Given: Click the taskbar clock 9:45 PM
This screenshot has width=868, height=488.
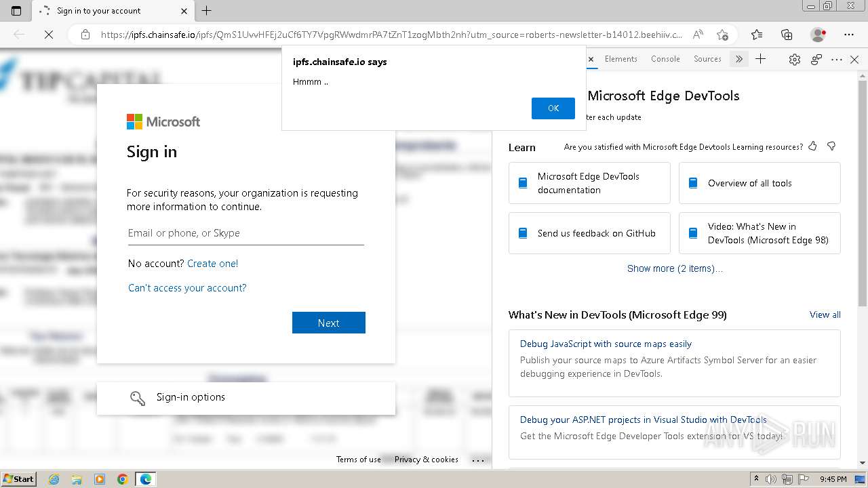Looking at the screenshot, I should (x=833, y=479).
